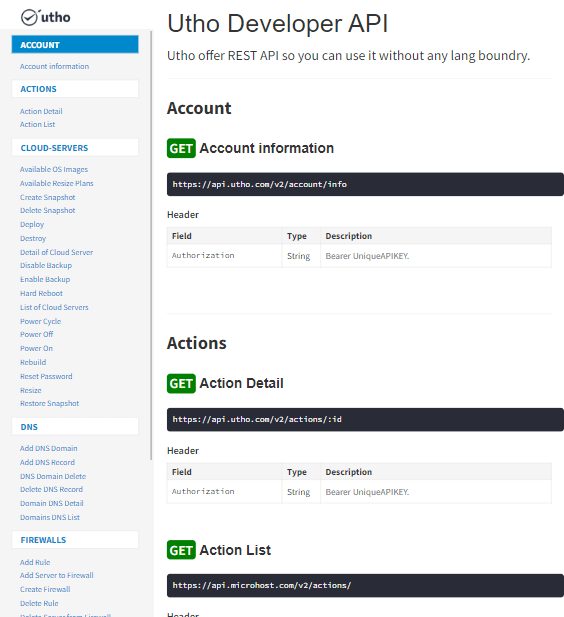Click the Action List heading text
564x617 pixels.
235,550
